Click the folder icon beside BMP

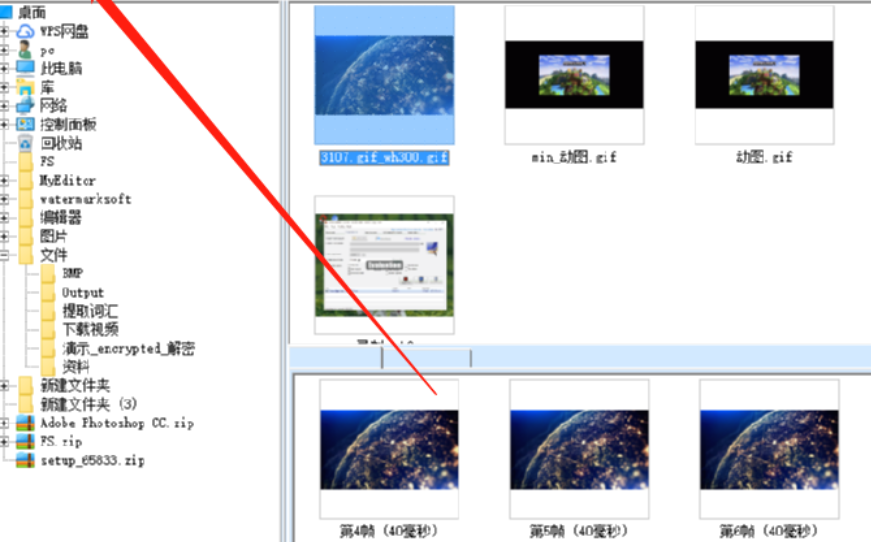(48, 273)
